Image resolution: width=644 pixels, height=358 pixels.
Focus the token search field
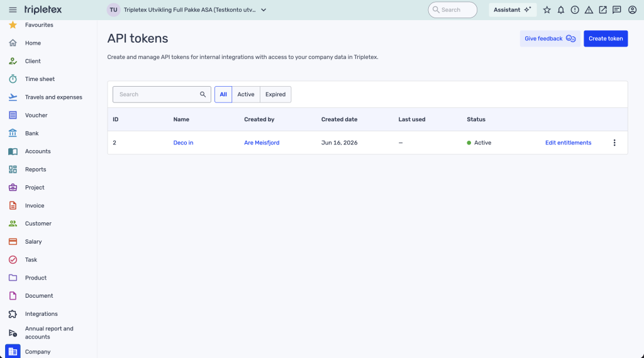[162, 94]
